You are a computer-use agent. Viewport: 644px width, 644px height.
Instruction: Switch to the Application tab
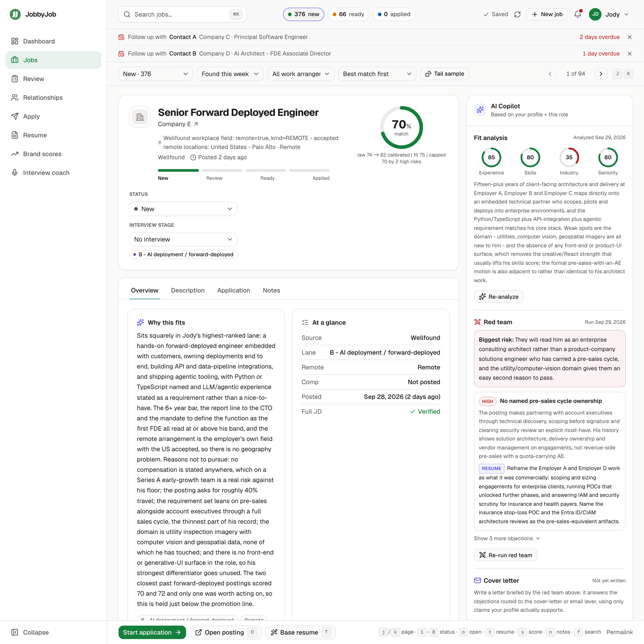pyautogui.click(x=234, y=290)
